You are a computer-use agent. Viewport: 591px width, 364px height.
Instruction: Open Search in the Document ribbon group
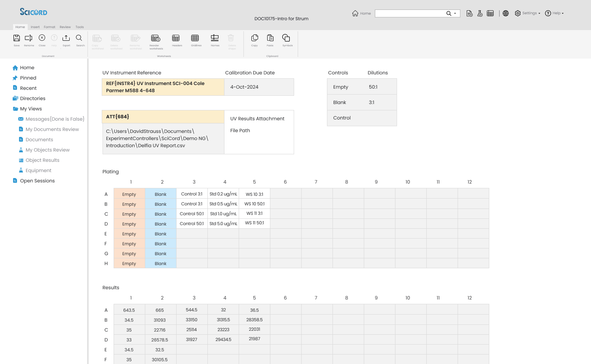[x=79, y=38]
